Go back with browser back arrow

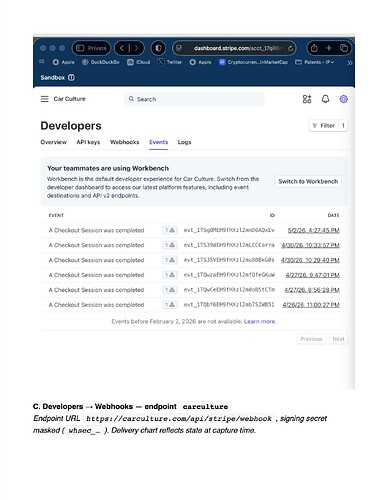(122, 48)
